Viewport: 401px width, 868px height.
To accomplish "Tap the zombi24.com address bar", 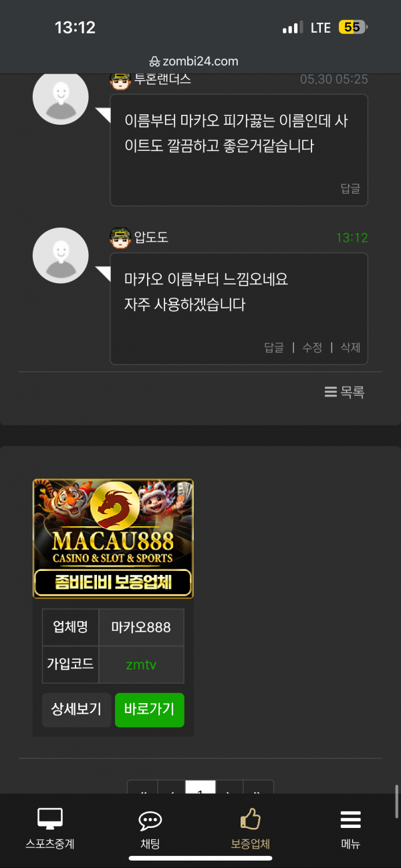I will pos(200,61).
